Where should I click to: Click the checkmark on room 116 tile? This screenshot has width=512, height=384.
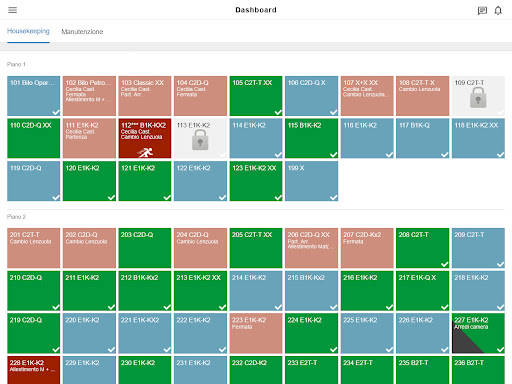pyautogui.click(x=389, y=155)
